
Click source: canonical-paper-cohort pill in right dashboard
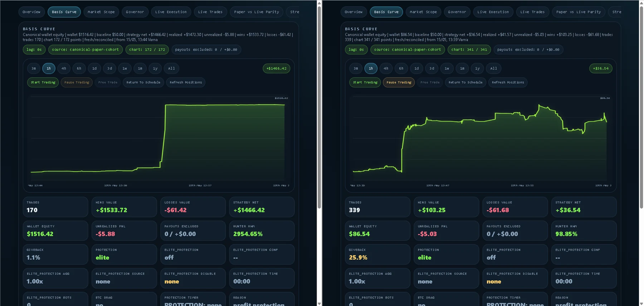408,49
